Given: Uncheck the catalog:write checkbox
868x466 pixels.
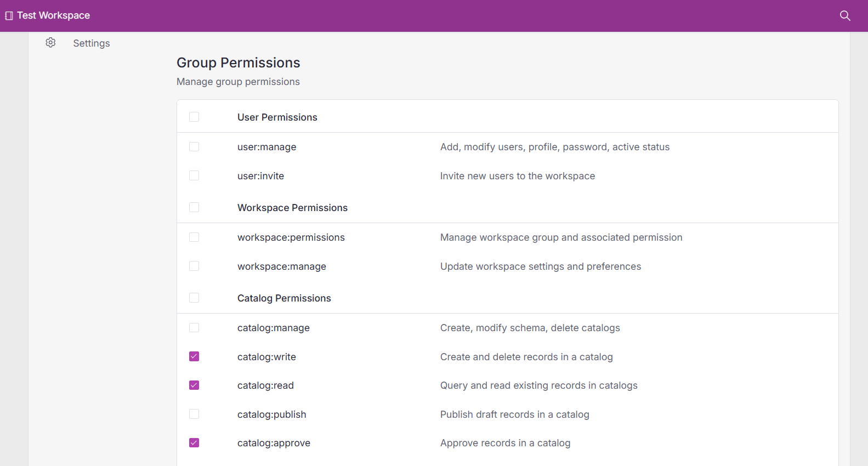Looking at the screenshot, I should click(194, 356).
